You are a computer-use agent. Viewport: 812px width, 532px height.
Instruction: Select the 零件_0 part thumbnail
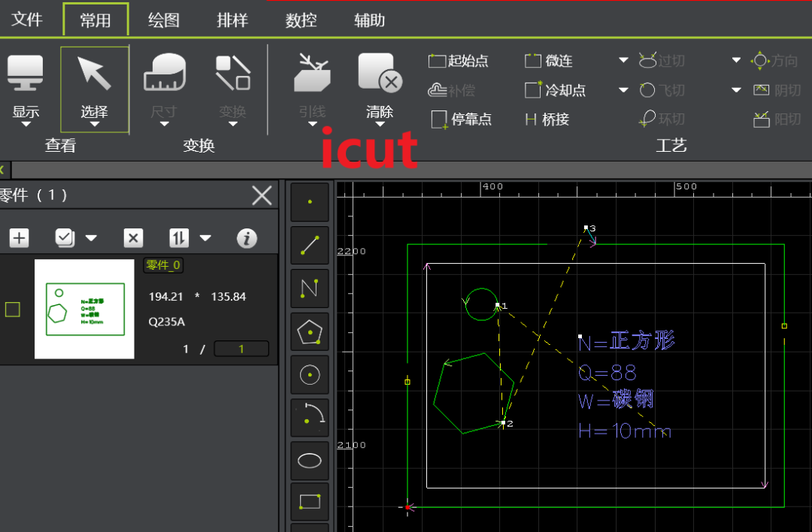[84, 309]
